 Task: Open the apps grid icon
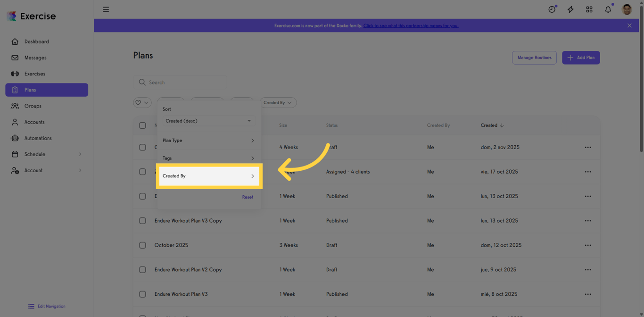[x=589, y=9]
